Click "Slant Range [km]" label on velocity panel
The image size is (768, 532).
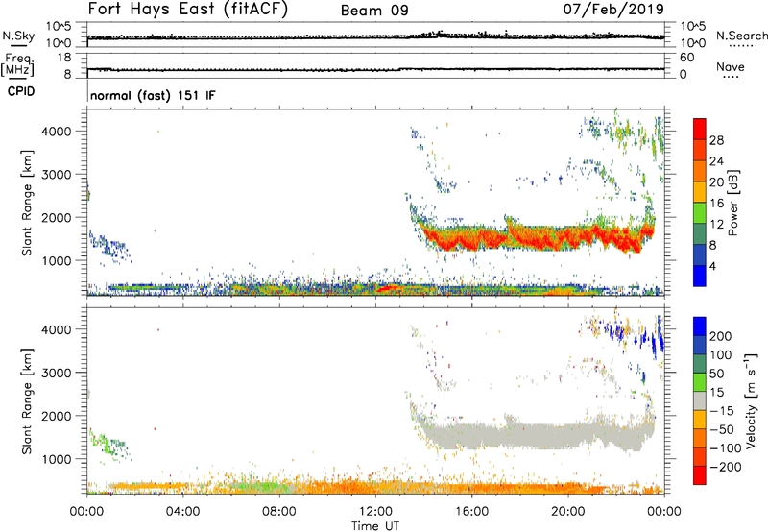tap(27, 401)
